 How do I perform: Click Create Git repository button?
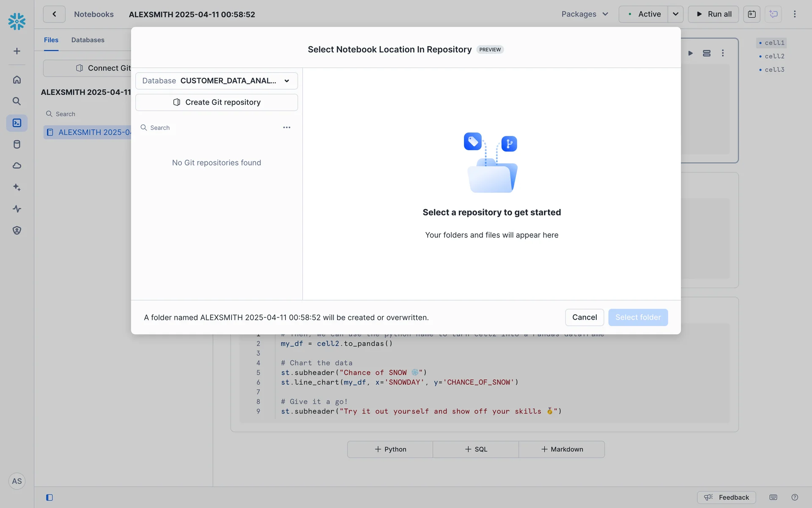click(217, 102)
